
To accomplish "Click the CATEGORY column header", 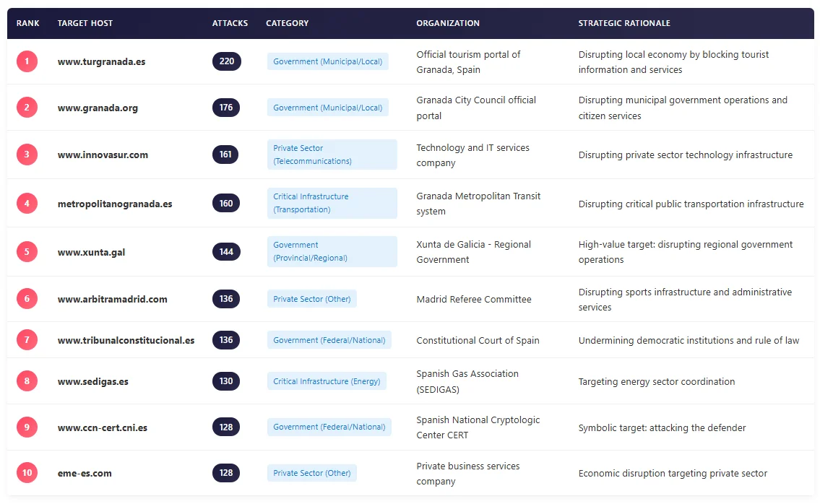I will click(x=287, y=23).
